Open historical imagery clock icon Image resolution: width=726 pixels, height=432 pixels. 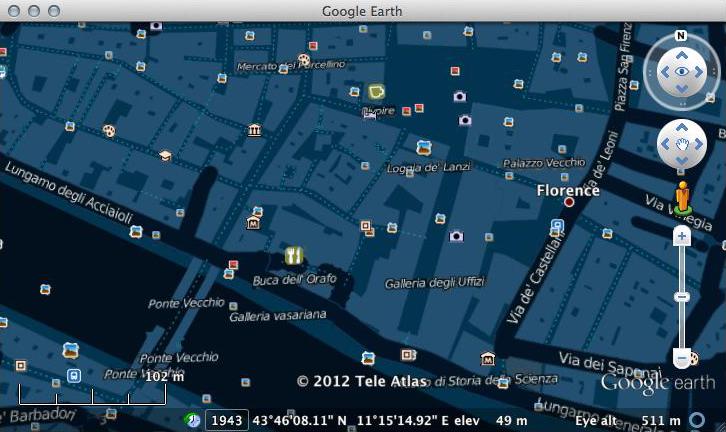pyautogui.click(x=192, y=420)
